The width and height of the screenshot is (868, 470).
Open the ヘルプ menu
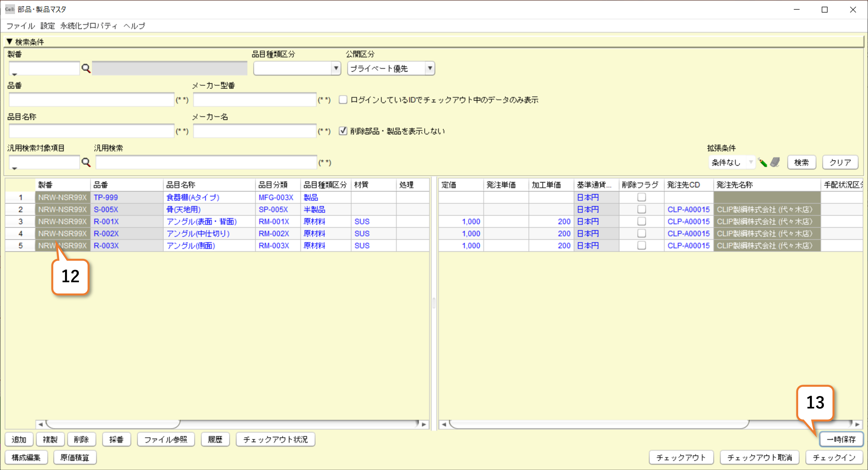tap(134, 26)
